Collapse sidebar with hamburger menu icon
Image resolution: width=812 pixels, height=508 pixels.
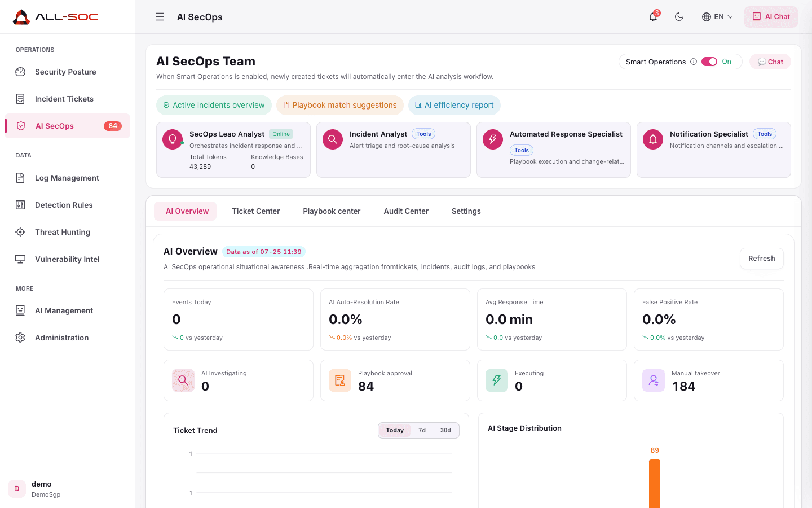pos(160,17)
